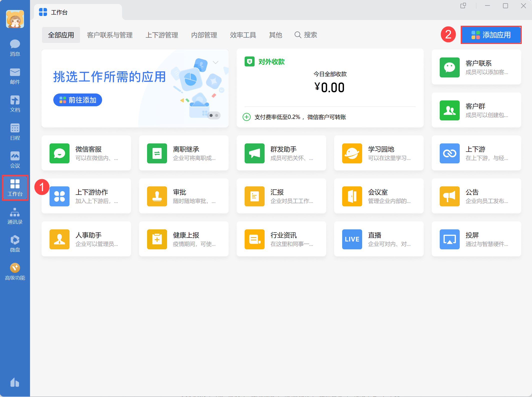The height and width of the screenshot is (397, 532).
Task: Click the 搜索 search field
Action: pos(306,35)
